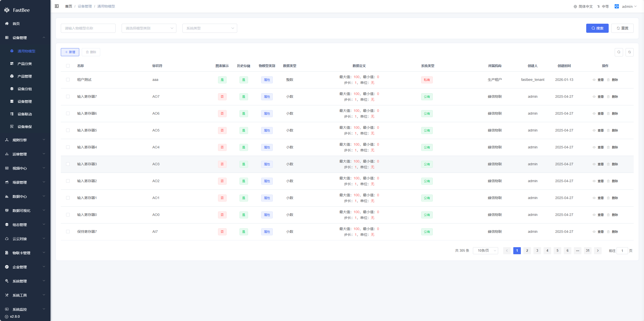Click the table refresh icon

click(629, 52)
